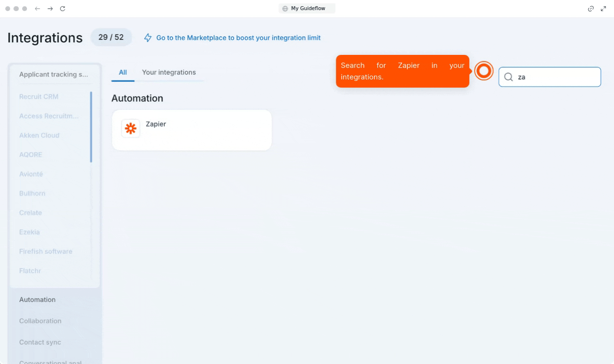The height and width of the screenshot is (364, 614).
Task: Click the browser forward arrow
Action: pos(50,9)
